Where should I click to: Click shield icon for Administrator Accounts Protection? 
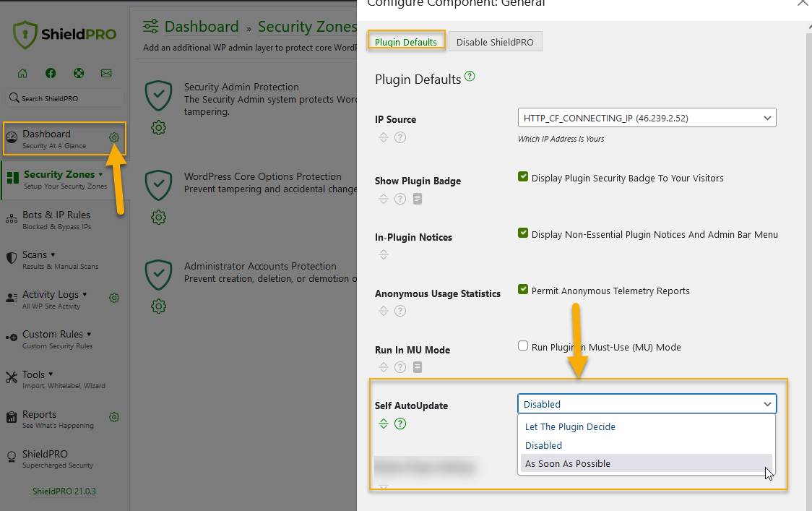158,275
